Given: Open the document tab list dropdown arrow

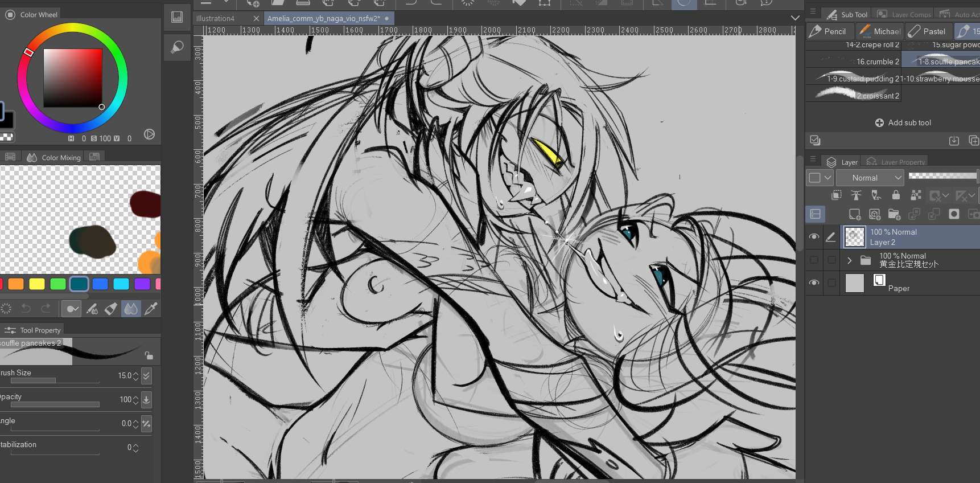Looking at the screenshot, I should click(795, 18).
